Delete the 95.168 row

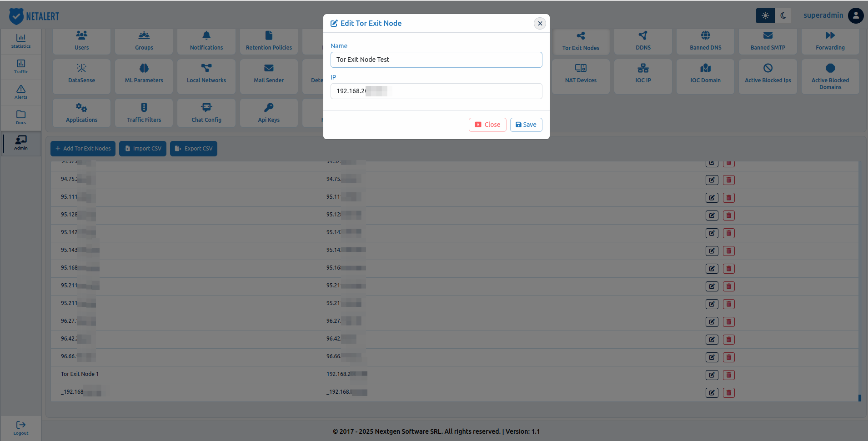[728, 269]
